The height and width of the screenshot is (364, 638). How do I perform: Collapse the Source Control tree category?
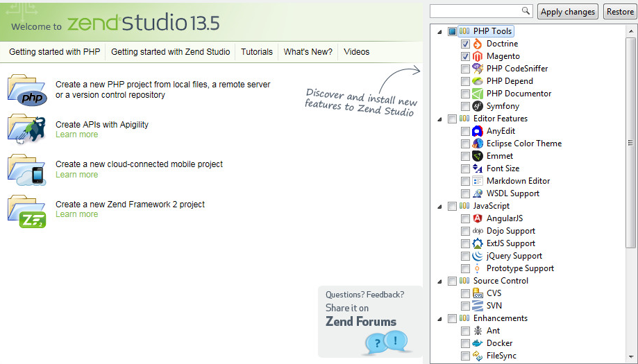click(x=439, y=281)
